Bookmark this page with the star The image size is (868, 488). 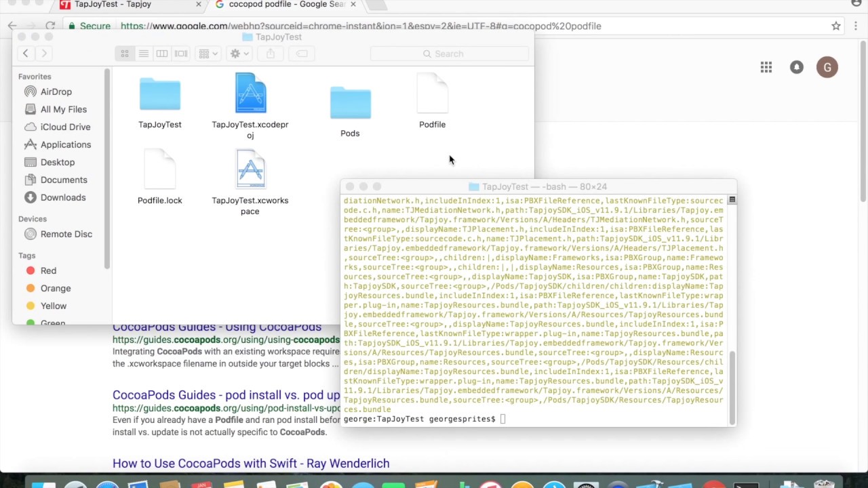pos(836,26)
